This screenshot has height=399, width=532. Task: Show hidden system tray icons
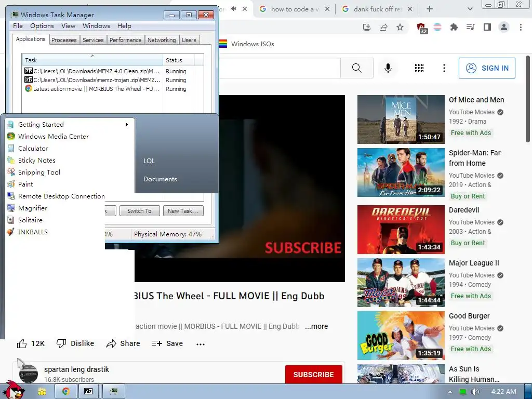tap(450, 392)
